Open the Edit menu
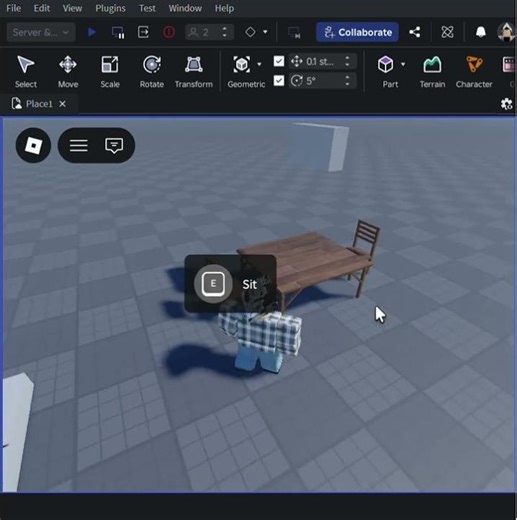The height and width of the screenshot is (520, 517). (x=42, y=8)
